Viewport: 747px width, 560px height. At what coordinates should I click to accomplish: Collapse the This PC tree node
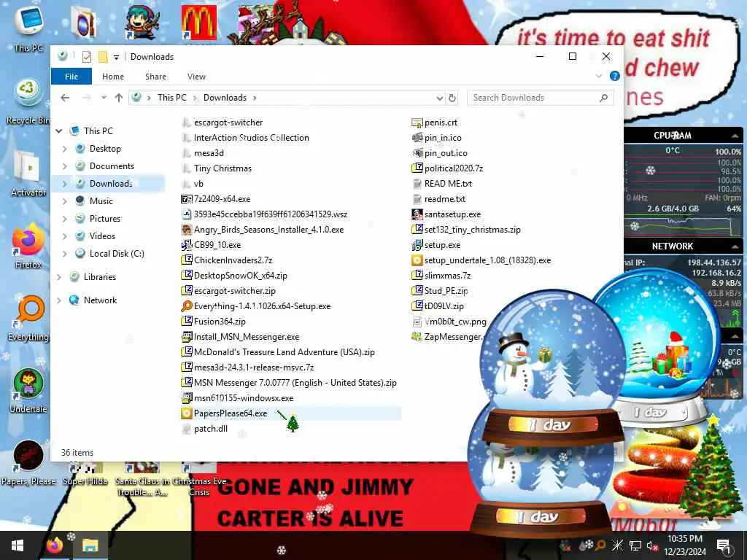pyautogui.click(x=59, y=131)
